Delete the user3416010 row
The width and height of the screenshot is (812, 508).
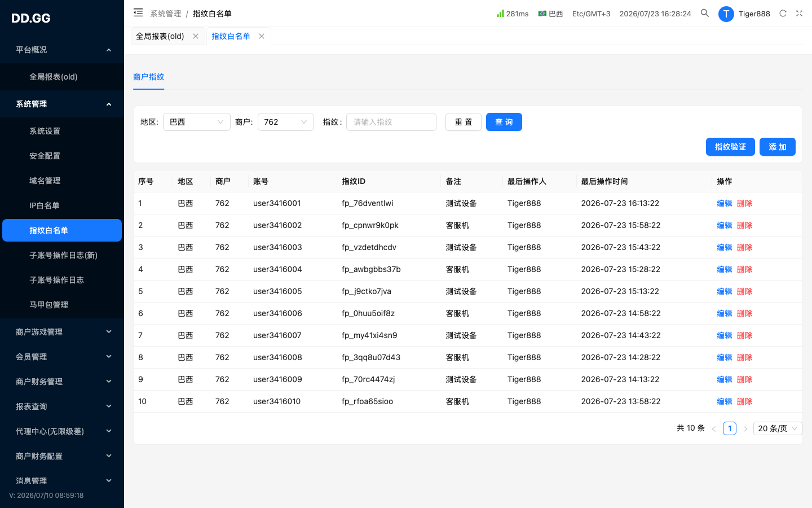(745, 401)
